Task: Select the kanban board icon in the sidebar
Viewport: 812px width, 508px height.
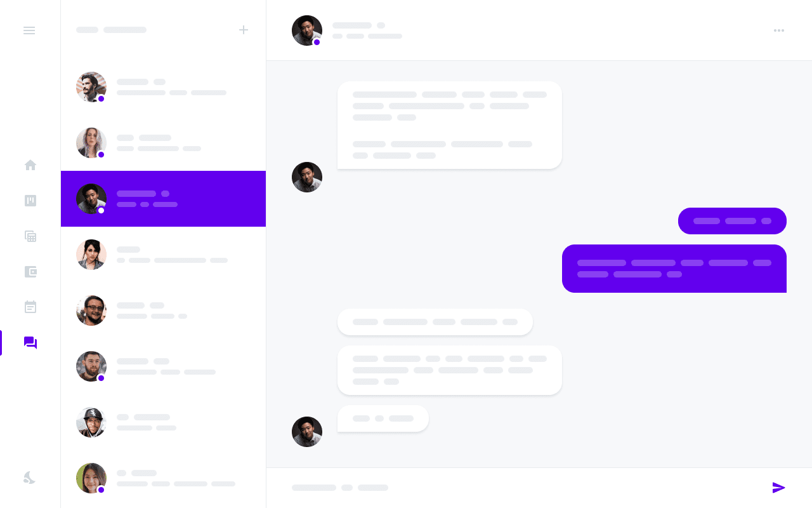Action: point(30,201)
